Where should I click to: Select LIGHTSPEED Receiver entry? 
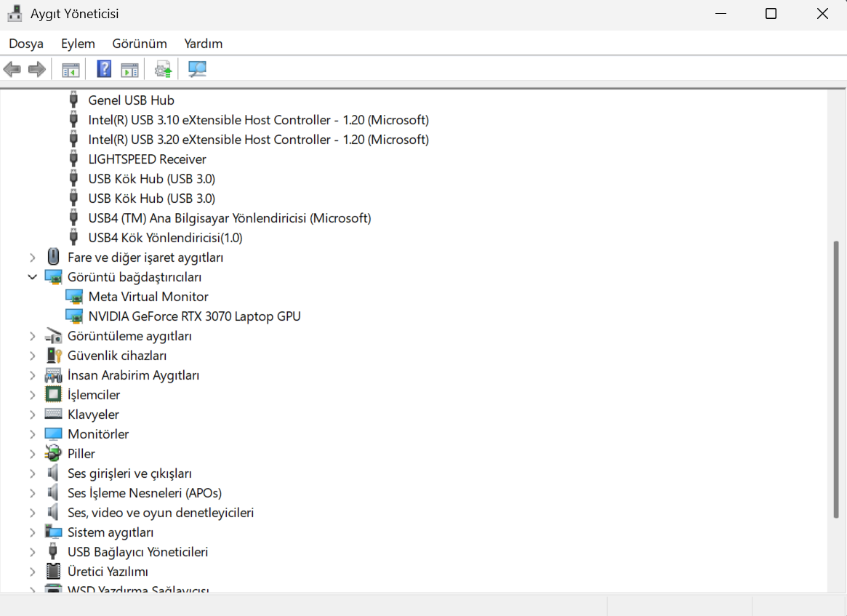(147, 159)
